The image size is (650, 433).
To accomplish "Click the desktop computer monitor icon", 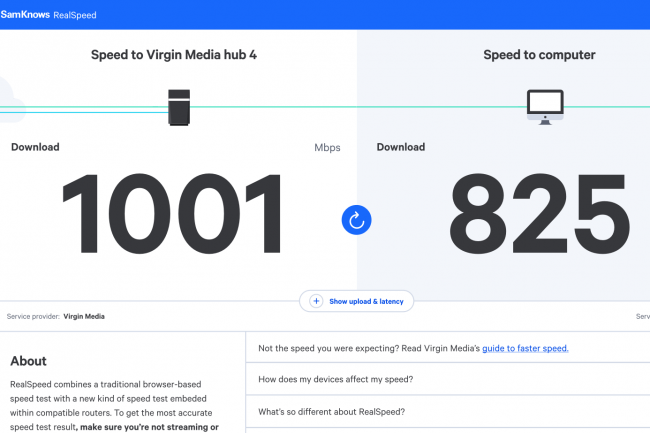I will point(545,107).
